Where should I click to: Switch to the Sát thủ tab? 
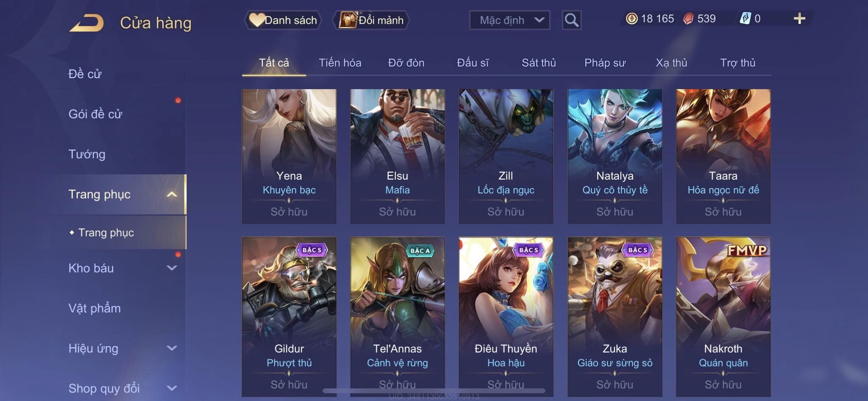539,63
